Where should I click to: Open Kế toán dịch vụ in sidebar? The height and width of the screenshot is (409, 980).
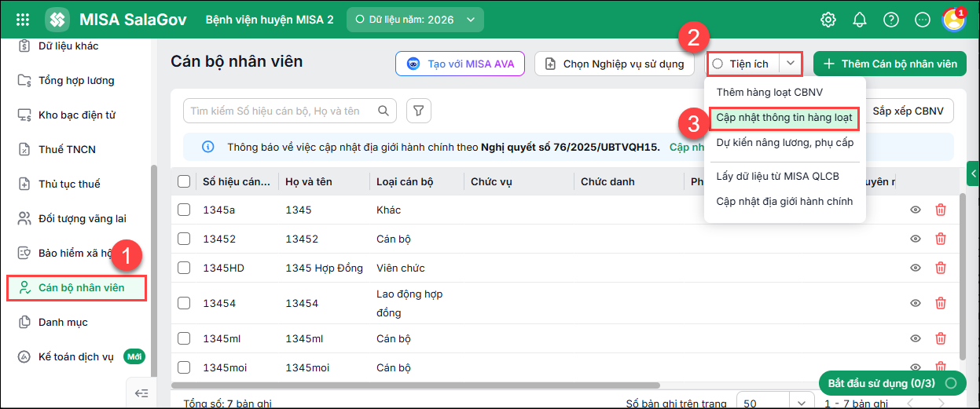(x=77, y=356)
